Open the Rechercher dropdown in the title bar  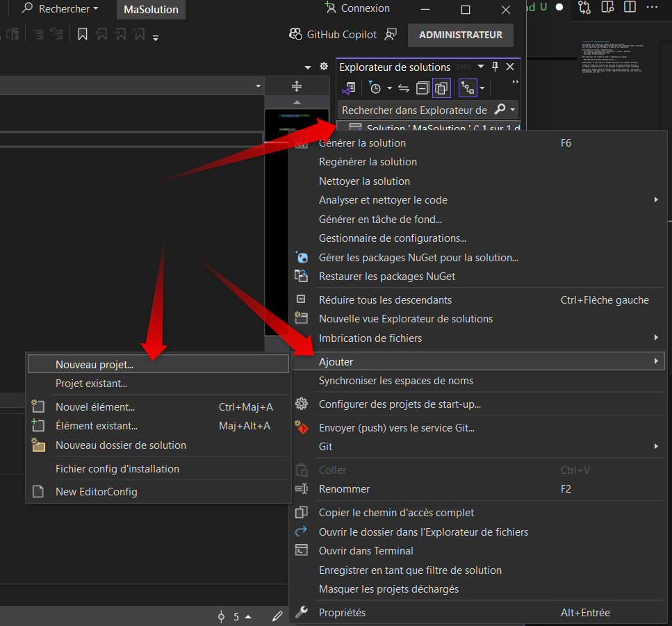60,9
